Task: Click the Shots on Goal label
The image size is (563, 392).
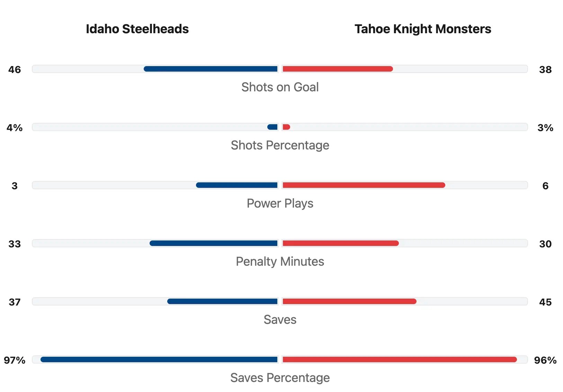Action: (280, 87)
